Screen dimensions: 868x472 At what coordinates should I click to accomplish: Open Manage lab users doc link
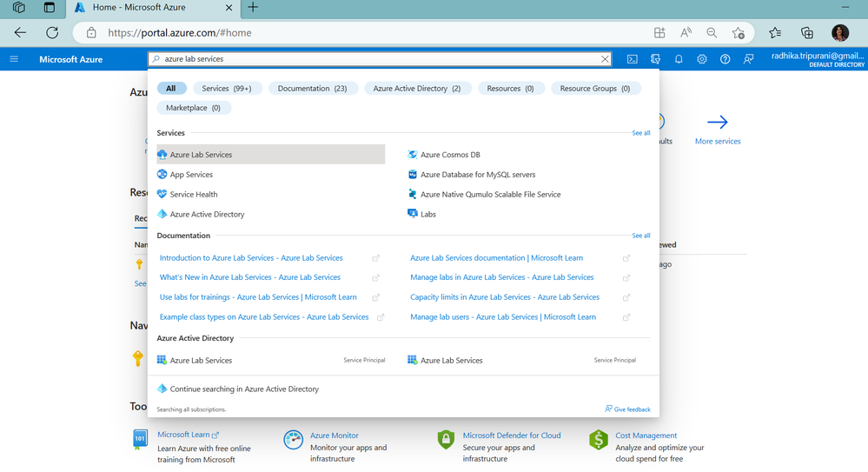[x=503, y=317]
